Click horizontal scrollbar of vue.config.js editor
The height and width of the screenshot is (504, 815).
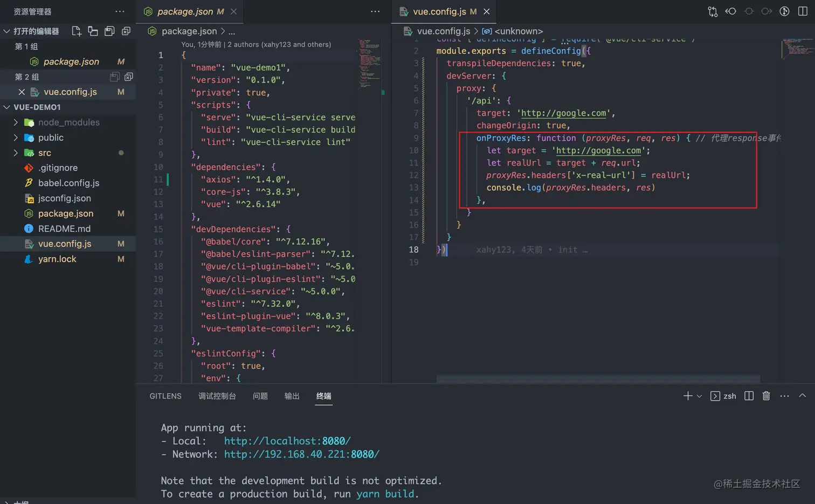point(598,379)
